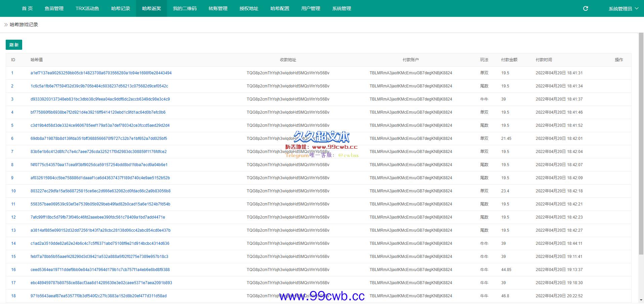The image size is (644, 304).
Task: Click the 玩法 column header
Action: (x=484, y=60)
